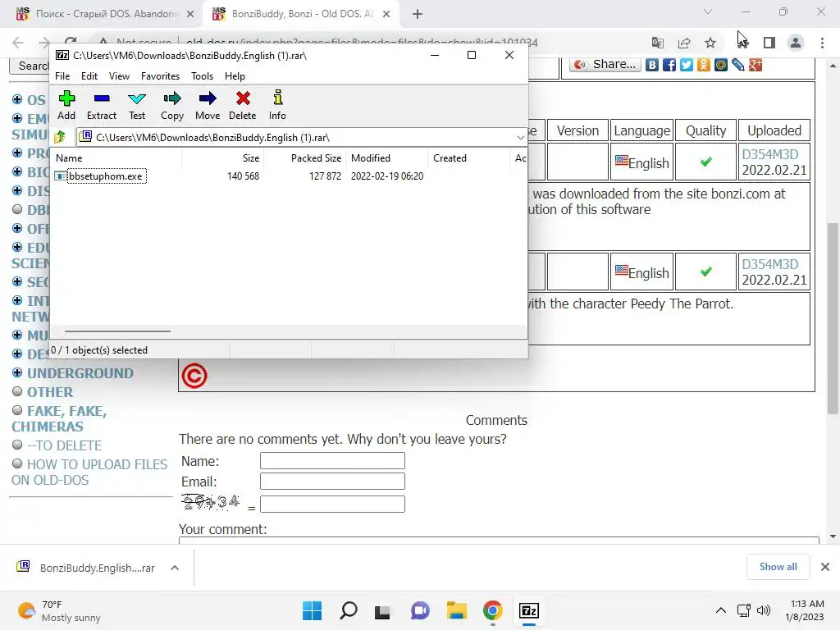Open the Favorites menu
Viewport: 840px width, 630px height.
(160, 76)
